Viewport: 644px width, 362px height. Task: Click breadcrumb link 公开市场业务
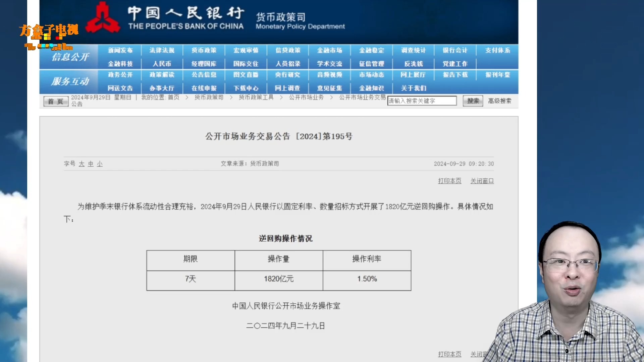coord(307,97)
